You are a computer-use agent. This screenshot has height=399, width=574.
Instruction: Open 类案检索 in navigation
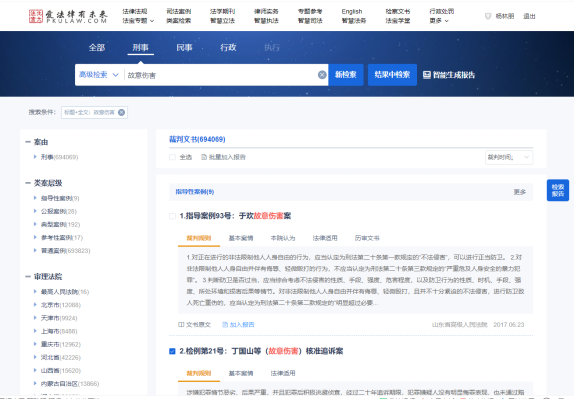click(x=179, y=21)
